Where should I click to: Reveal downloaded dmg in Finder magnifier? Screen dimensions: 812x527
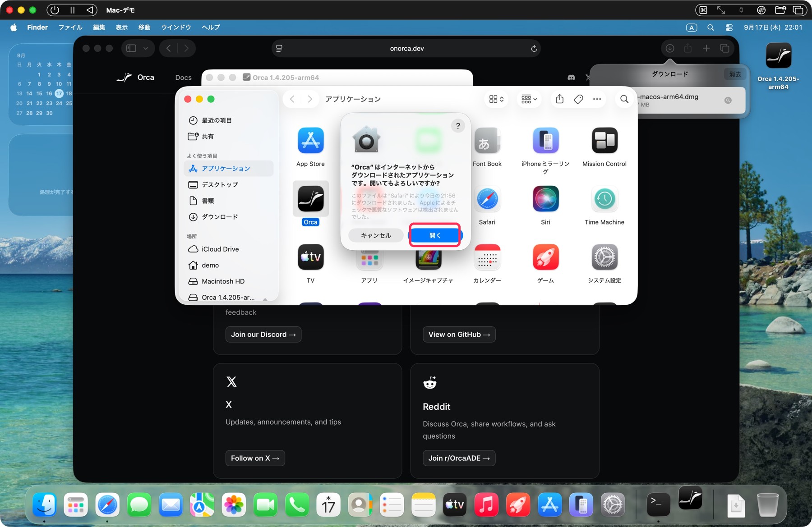point(728,100)
